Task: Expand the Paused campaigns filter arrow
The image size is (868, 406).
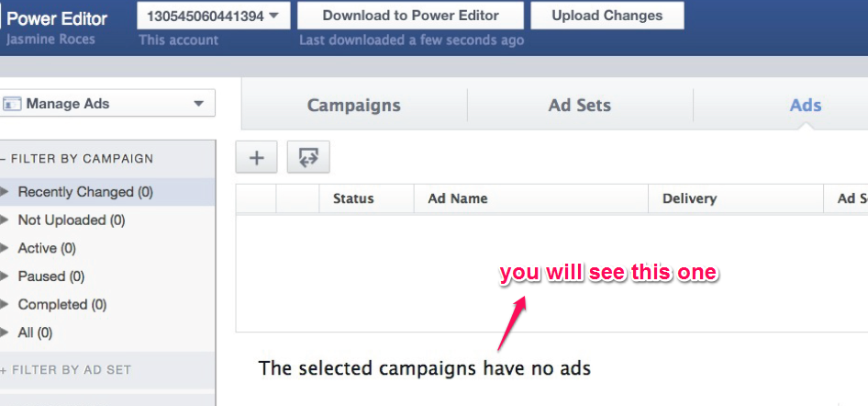Action: point(6,276)
